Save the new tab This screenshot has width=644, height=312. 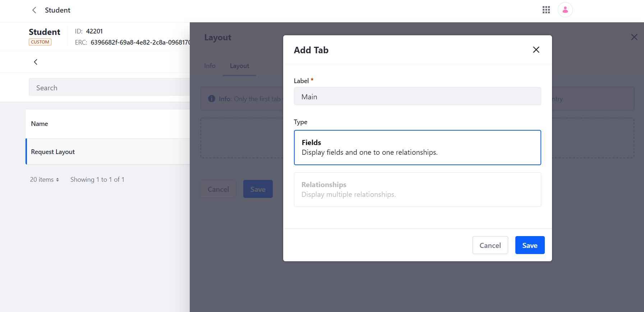530,245
